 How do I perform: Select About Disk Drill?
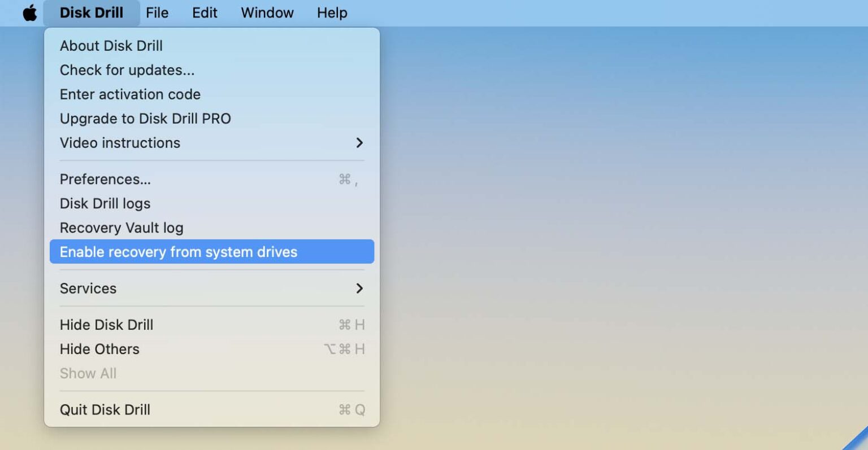point(111,46)
